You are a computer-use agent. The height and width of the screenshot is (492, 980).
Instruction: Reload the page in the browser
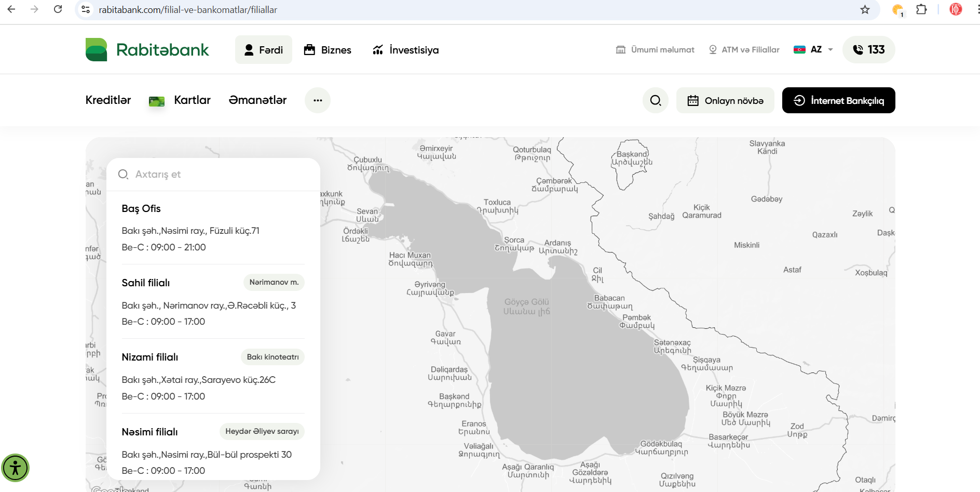[x=58, y=9]
